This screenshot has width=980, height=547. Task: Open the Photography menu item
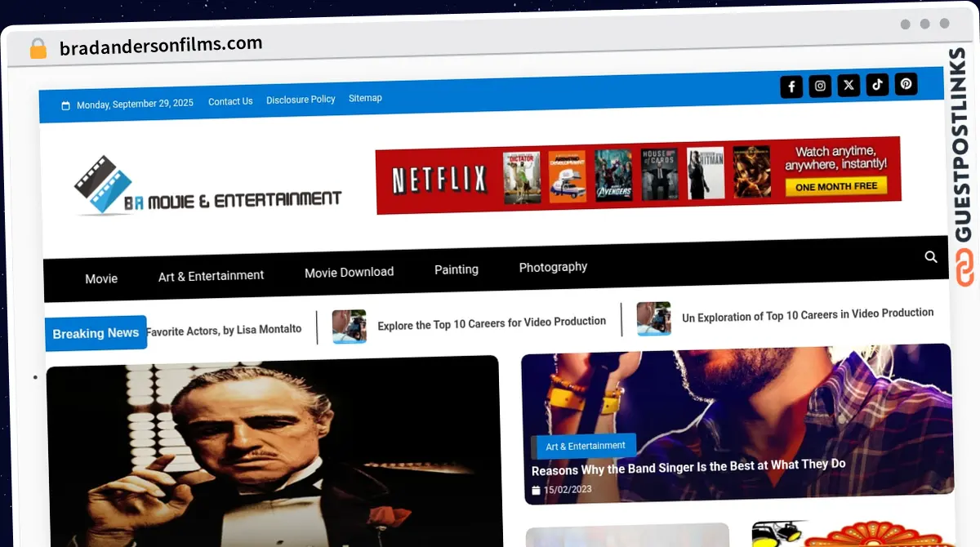[553, 267]
